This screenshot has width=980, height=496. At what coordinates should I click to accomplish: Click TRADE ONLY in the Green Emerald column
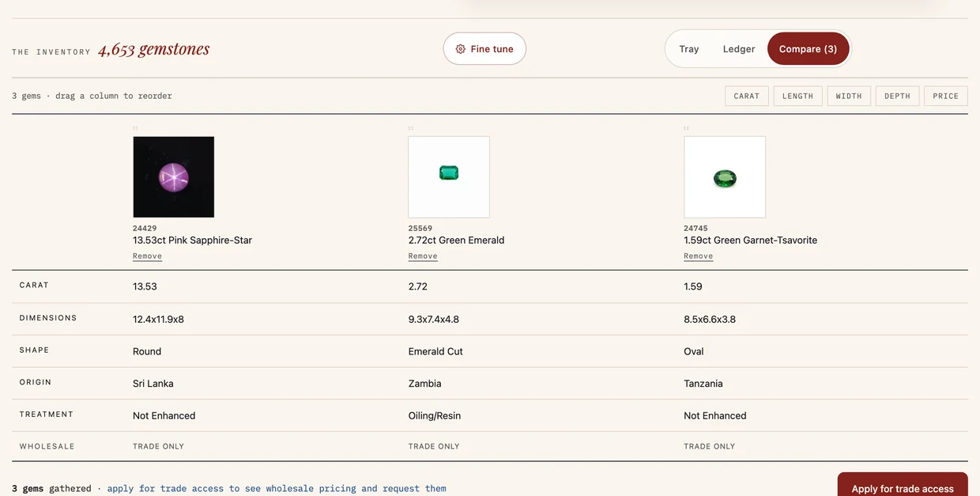point(434,447)
